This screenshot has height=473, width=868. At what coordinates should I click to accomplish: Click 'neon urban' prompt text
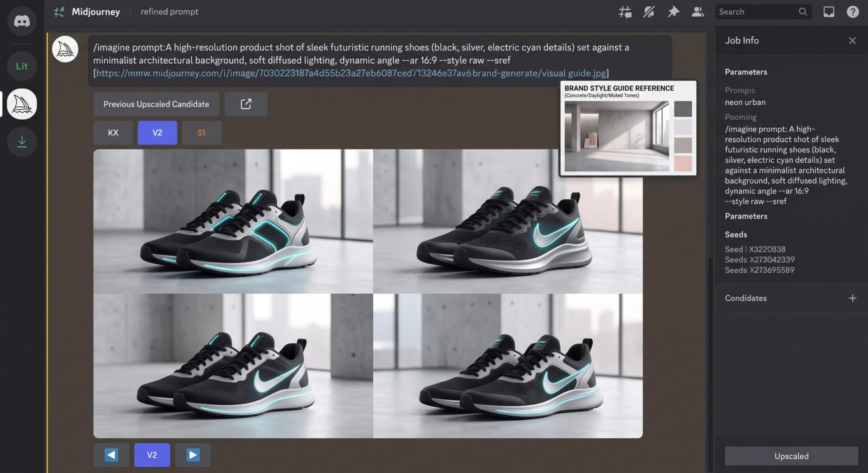pos(745,102)
